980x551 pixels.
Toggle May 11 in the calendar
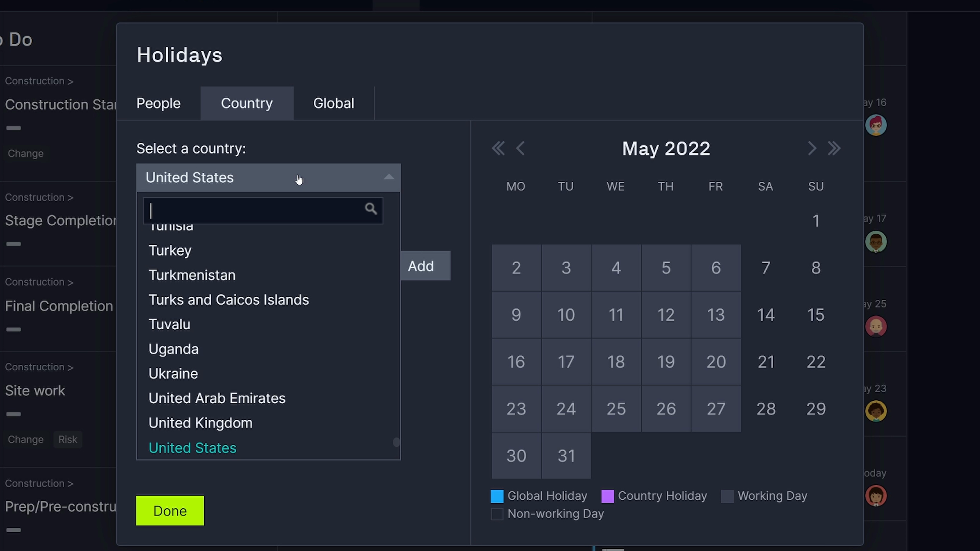[616, 315]
